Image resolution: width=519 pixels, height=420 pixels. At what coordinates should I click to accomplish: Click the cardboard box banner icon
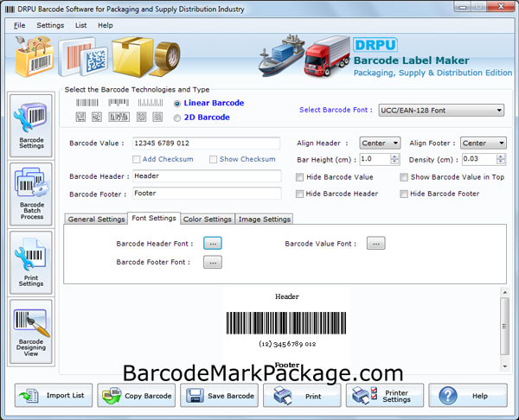pos(132,56)
